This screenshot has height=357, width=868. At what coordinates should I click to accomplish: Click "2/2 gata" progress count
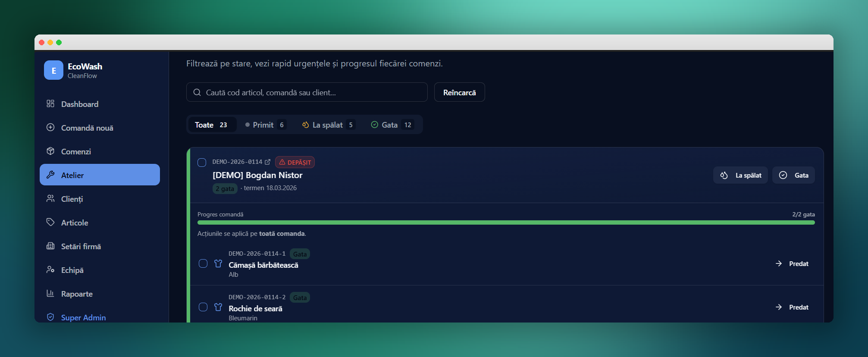pos(803,214)
